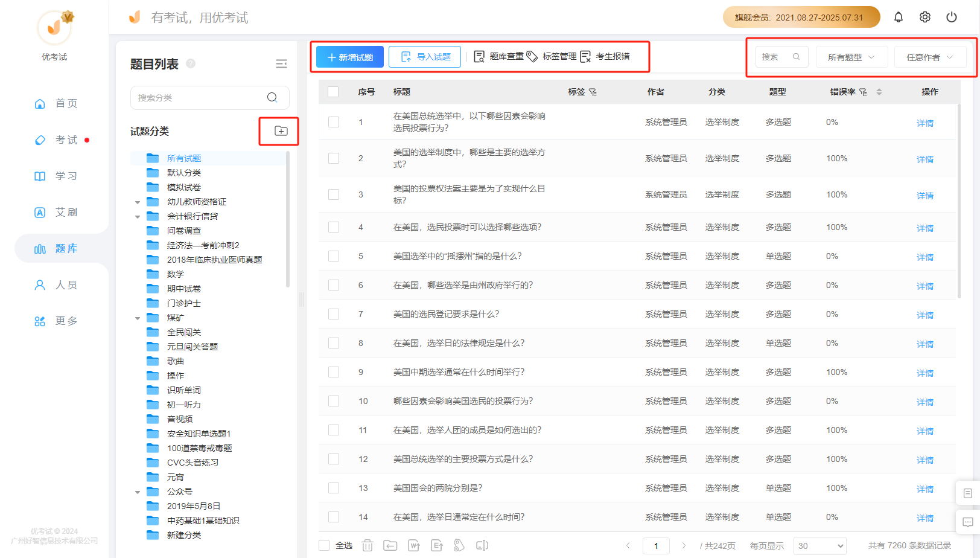Open the 任意作者 author dropdown
This screenshot has height=558, width=980.
(x=930, y=57)
